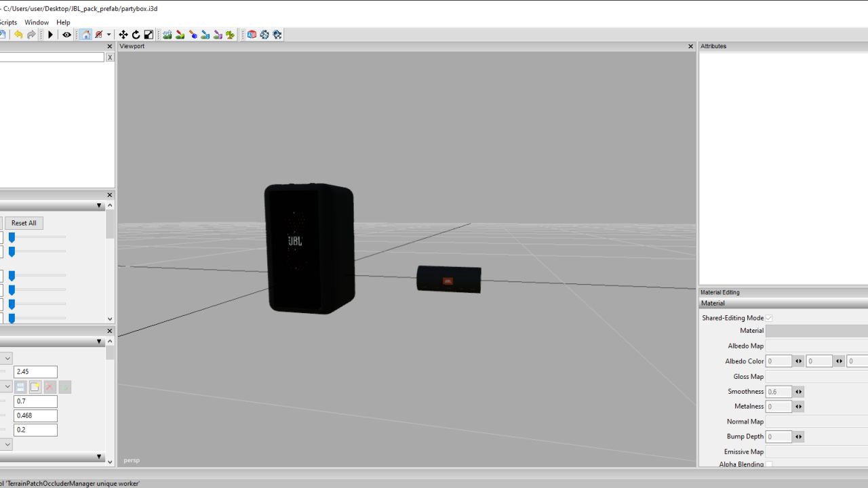Open the dropdown beneath the 0.2 field
Viewport: 868px width, 488px height.
6,445
